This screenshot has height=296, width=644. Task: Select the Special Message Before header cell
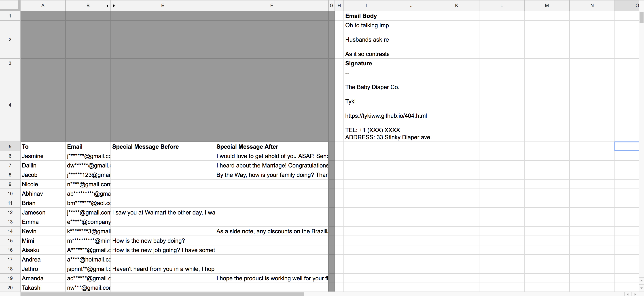point(163,146)
